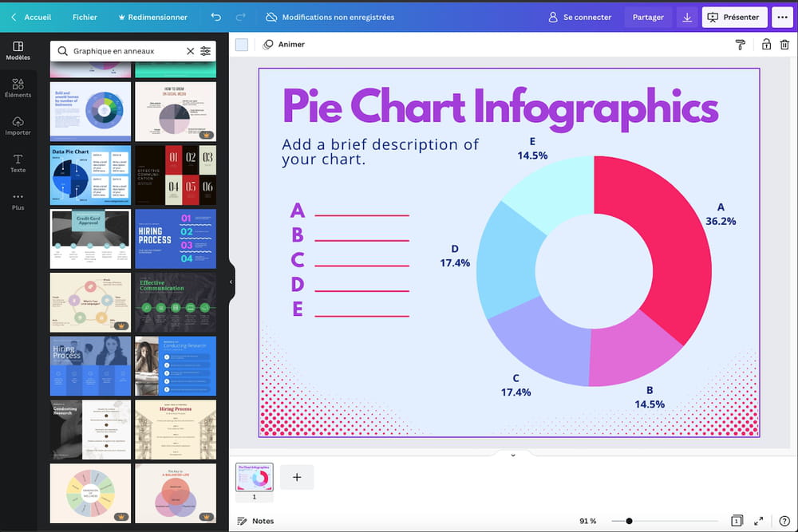Open the help question mark icon

point(784,521)
